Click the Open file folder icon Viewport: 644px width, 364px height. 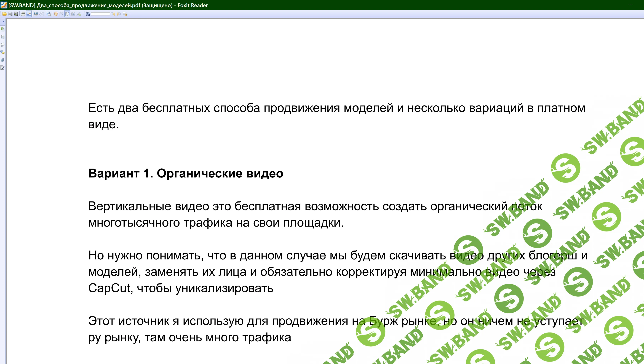tap(4, 14)
